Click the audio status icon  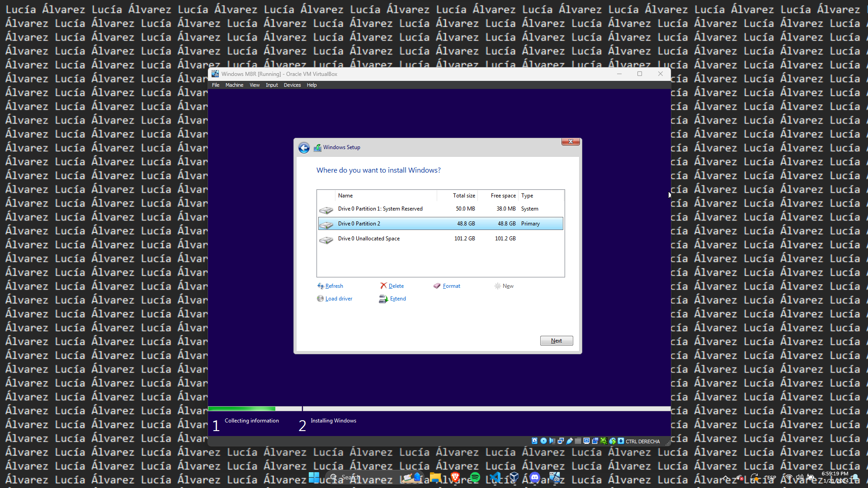coord(552,441)
